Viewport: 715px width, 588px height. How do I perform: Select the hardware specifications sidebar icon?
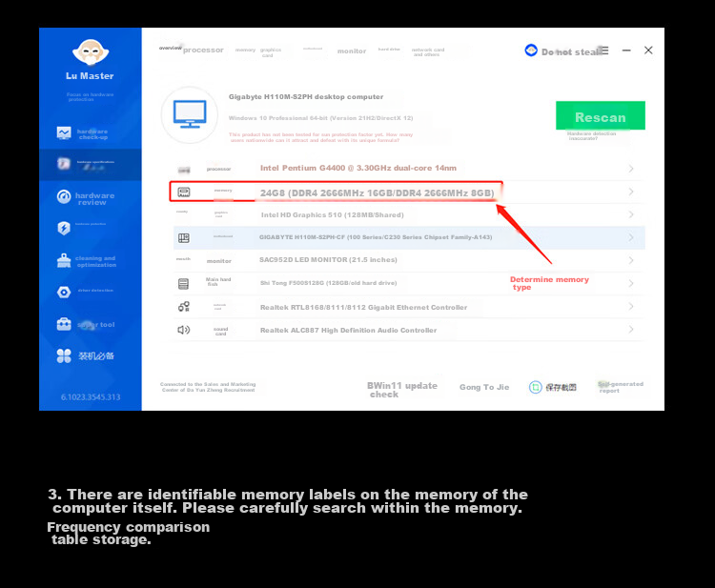[x=64, y=163]
